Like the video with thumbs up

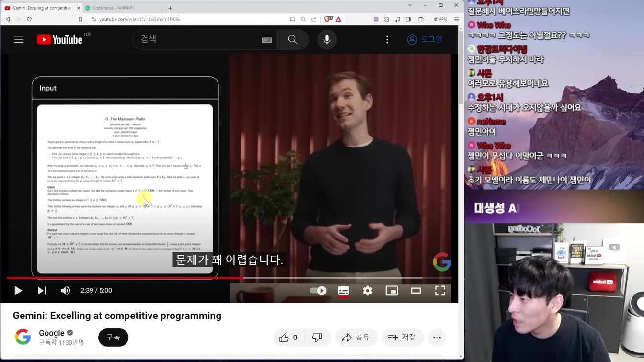288,338
